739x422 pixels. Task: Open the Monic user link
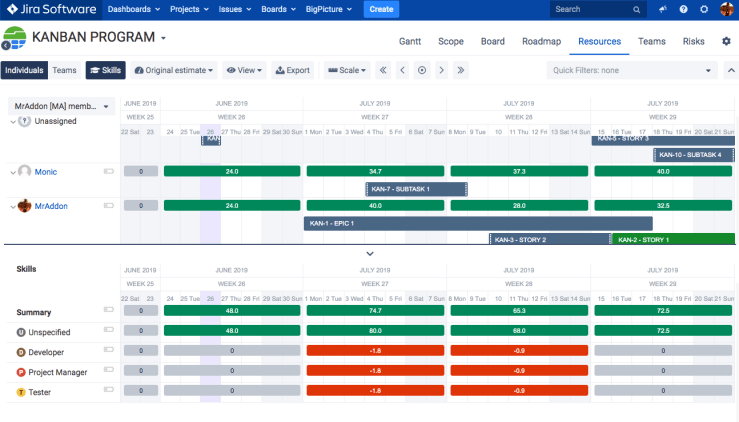tap(46, 172)
